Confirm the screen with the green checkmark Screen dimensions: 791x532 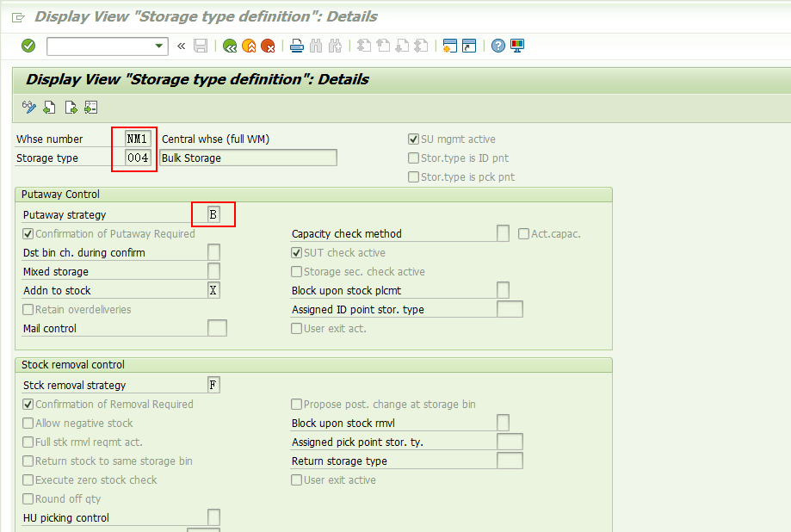(28, 46)
